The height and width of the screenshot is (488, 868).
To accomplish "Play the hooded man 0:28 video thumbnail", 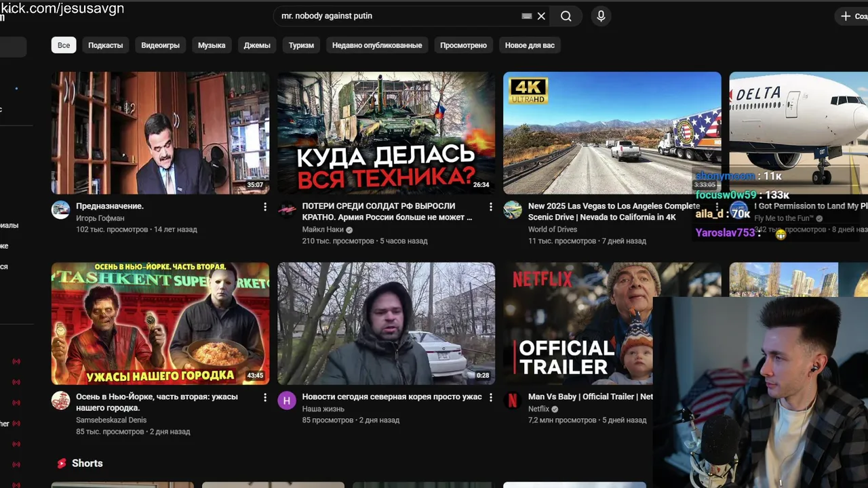I will coord(386,324).
